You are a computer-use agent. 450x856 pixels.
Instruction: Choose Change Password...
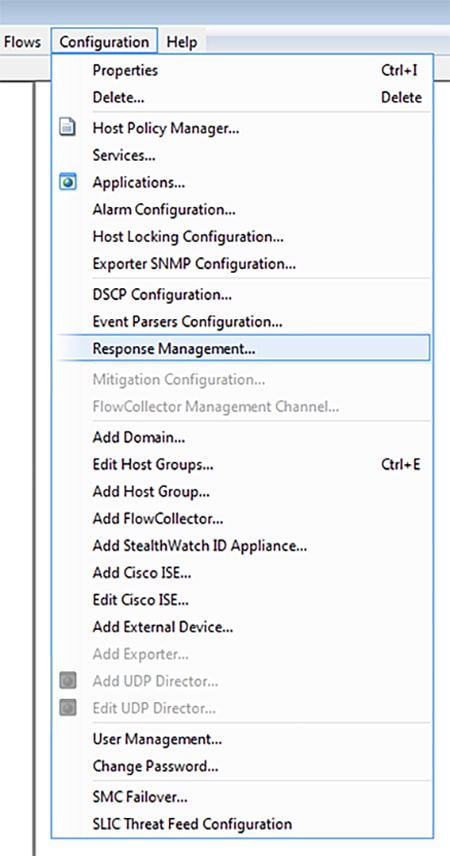(x=243, y=766)
